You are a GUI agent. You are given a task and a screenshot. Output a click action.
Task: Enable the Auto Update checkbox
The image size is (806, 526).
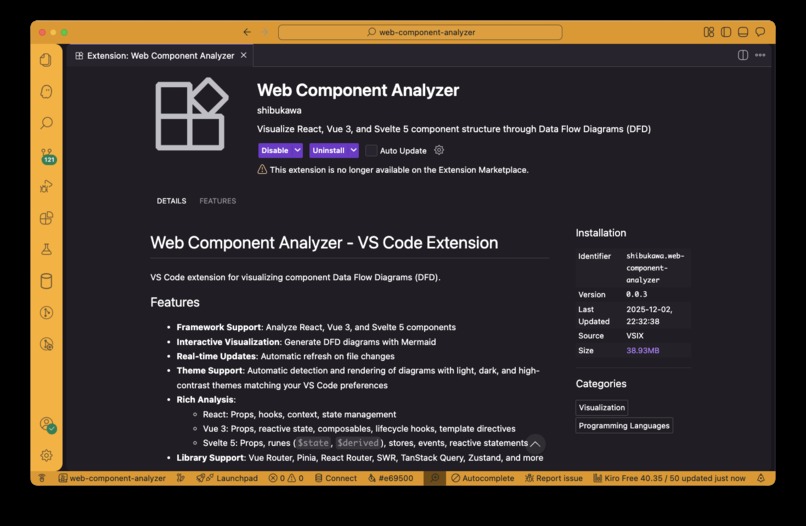coord(371,151)
